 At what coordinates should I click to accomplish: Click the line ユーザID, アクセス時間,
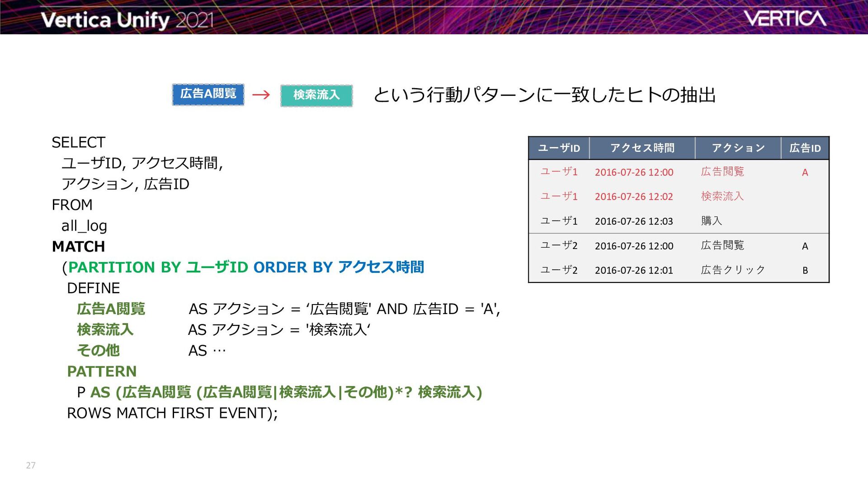(x=142, y=163)
